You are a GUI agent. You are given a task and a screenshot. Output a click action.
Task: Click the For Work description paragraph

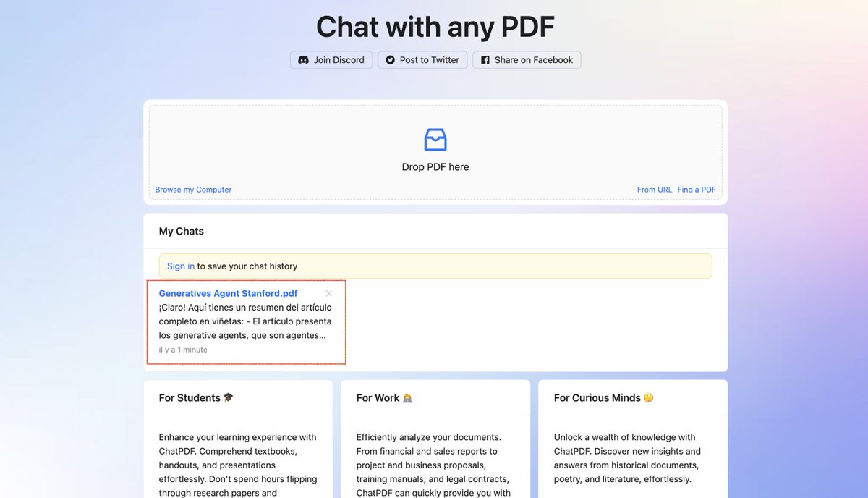tap(434, 465)
